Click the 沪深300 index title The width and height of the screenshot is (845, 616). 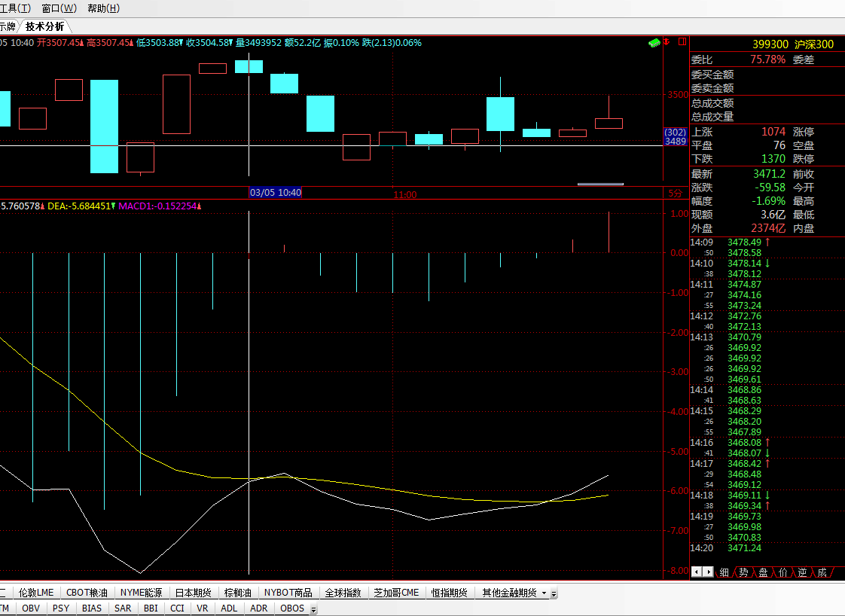tap(814, 44)
